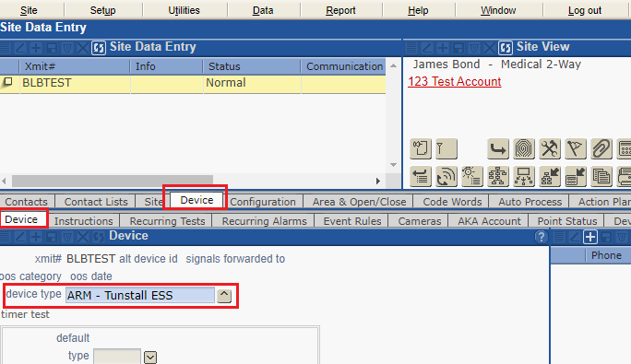Switch to the Contacts tab
Viewport: 631px width, 364px height.
[26, 202]
